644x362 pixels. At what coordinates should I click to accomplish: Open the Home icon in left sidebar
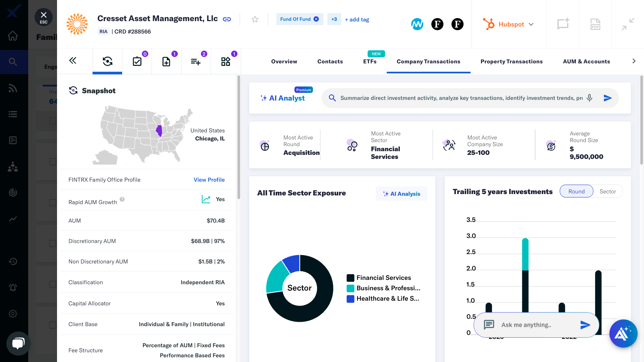(13, 36)
